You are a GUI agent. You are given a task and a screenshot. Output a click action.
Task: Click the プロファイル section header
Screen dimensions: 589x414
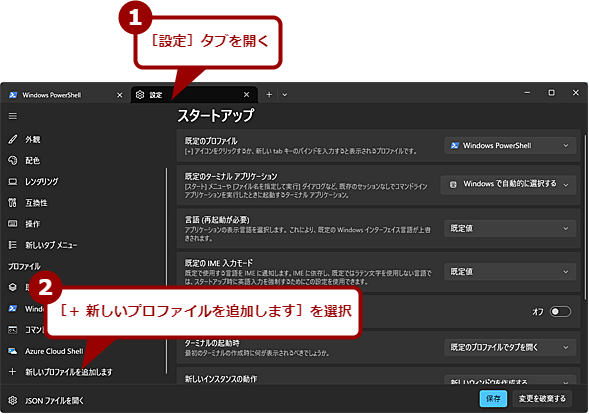(24, 266)
